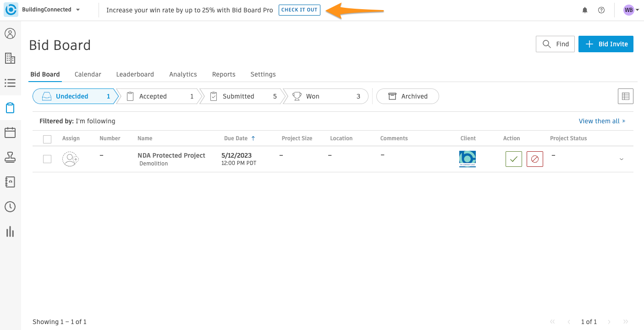Image resolution: width=644 pixels, height=330 pixels.
Task: Check the select-all header checkbox
Action: point(47,138)
